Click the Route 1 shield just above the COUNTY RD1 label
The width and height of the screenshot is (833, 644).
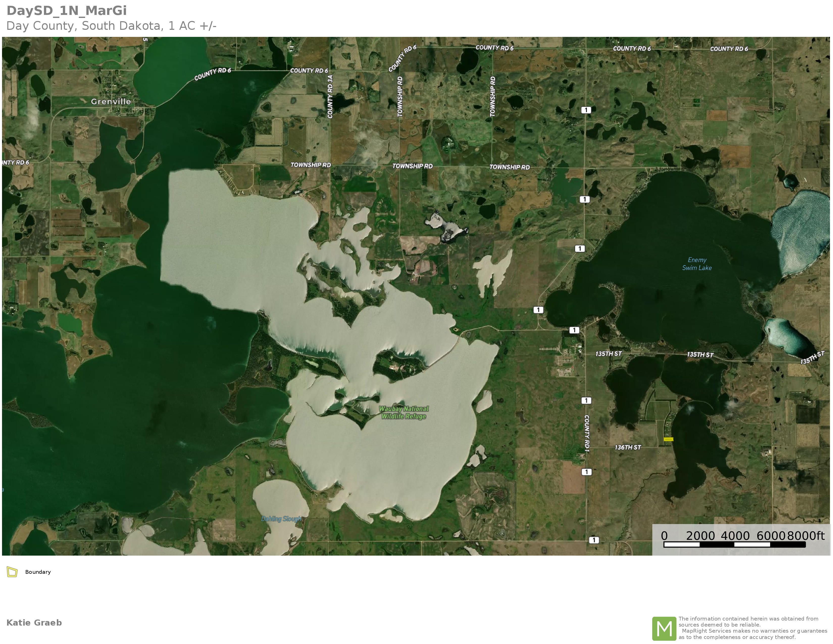click(x=586, y=400)
